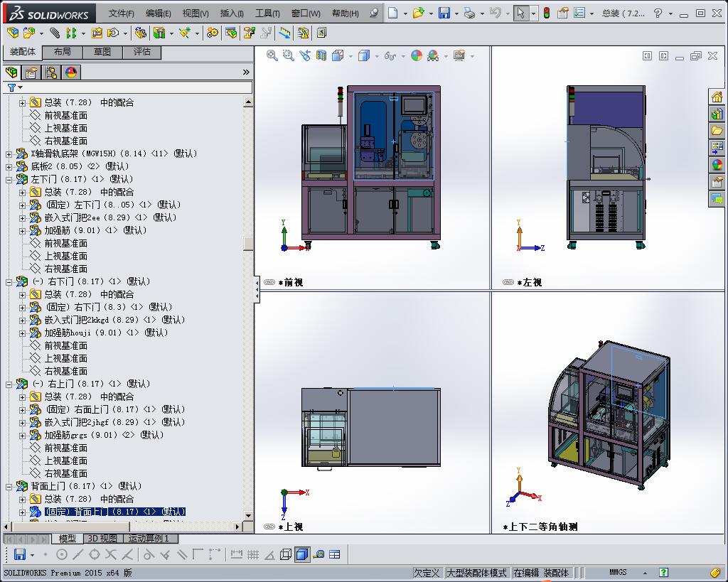Toggle Shaded With Edges cube in bottom toolbar
Viewport: 728px width, 582px height.
(x=301, y=554)
